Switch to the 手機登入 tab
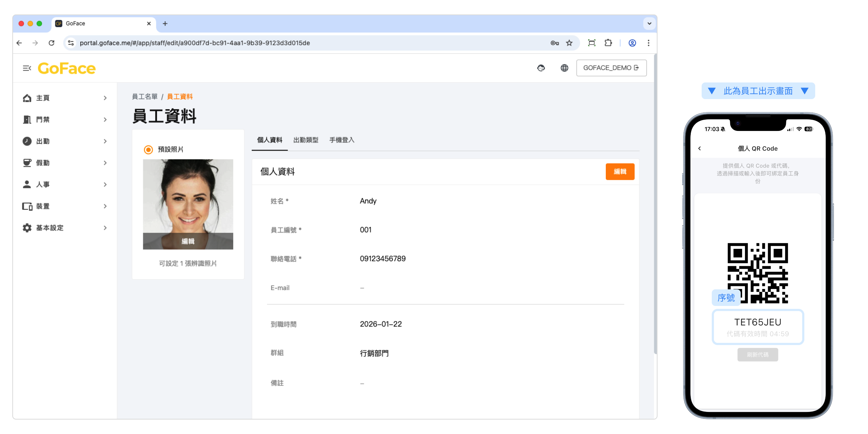Image resolution: width=868 pixels, height=434 pixels. 341,140
